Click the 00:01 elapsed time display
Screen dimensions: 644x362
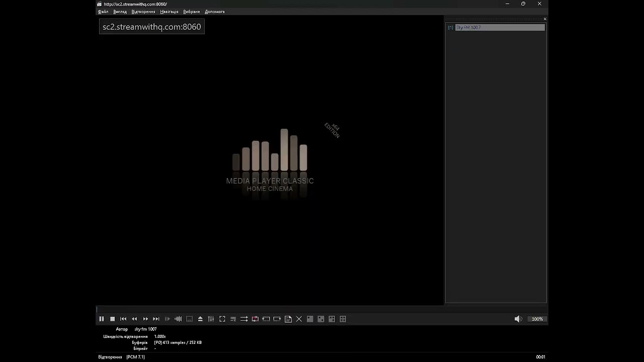click(x=541, y=357)
